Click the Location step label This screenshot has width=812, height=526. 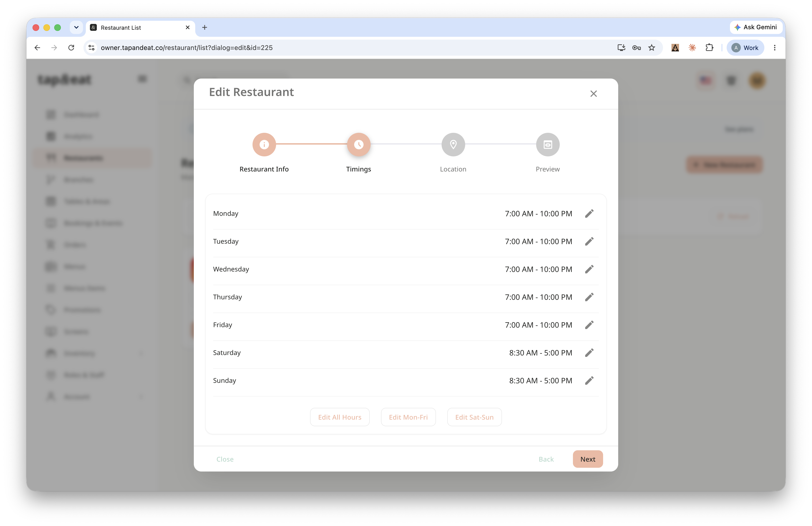tap(453, 169)
